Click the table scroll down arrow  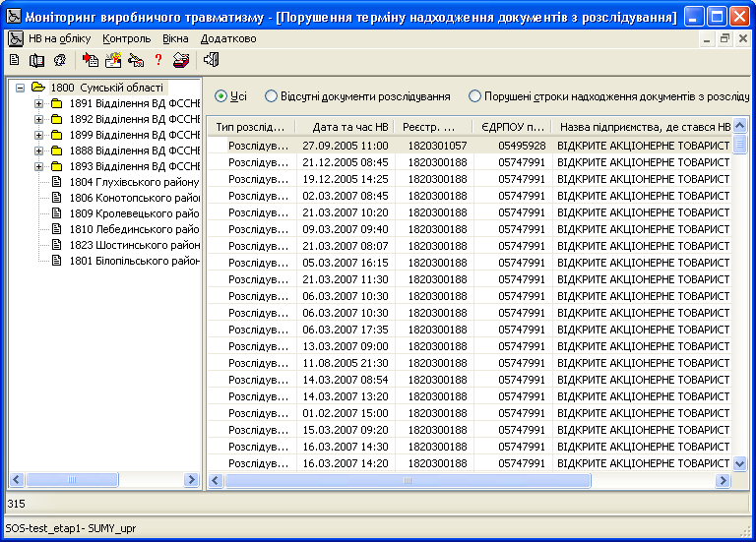click(x=739, y=463)
